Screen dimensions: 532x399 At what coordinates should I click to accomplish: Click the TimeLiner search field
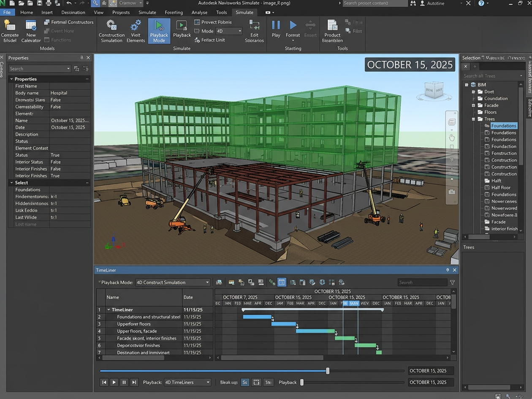click(x=422, y=283)
